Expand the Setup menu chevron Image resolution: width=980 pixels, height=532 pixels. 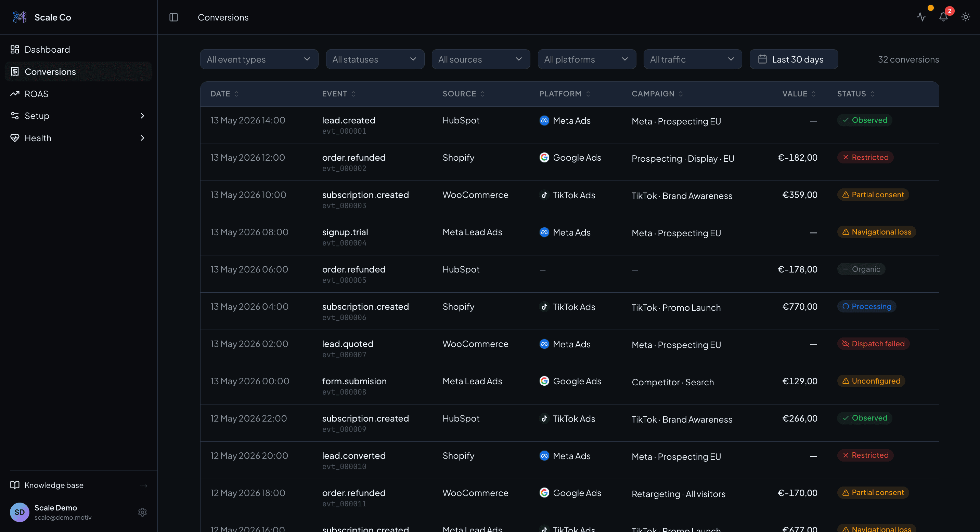(x=142, y=116)
